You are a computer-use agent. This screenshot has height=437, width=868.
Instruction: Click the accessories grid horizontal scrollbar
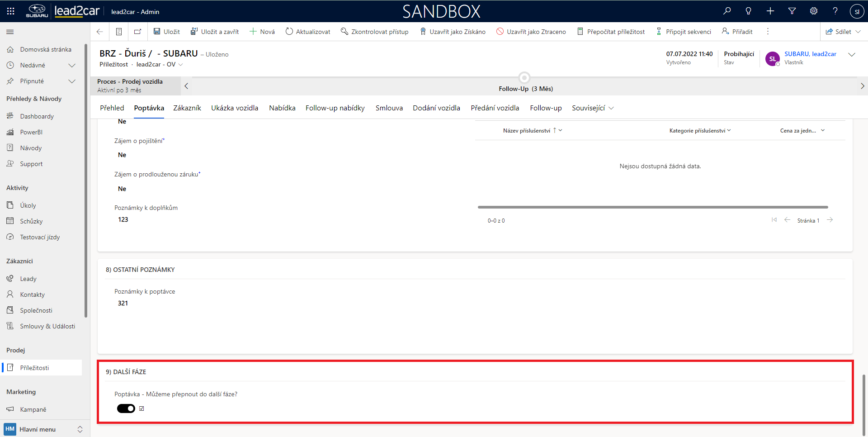[652, 207]
